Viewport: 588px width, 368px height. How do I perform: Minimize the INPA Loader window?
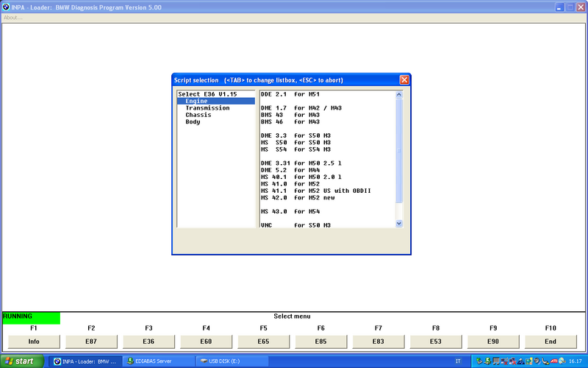point(559,7)
